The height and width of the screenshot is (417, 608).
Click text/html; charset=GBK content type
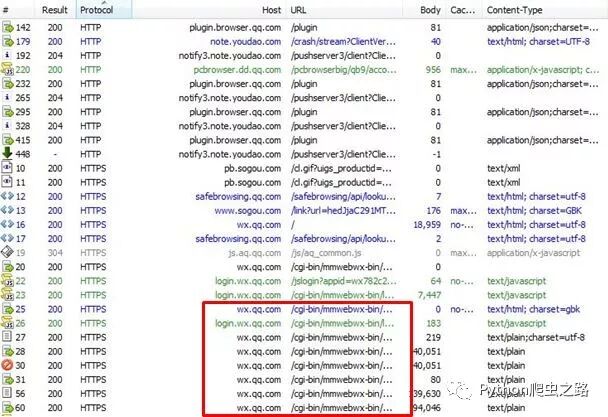[x=534, y=210]
